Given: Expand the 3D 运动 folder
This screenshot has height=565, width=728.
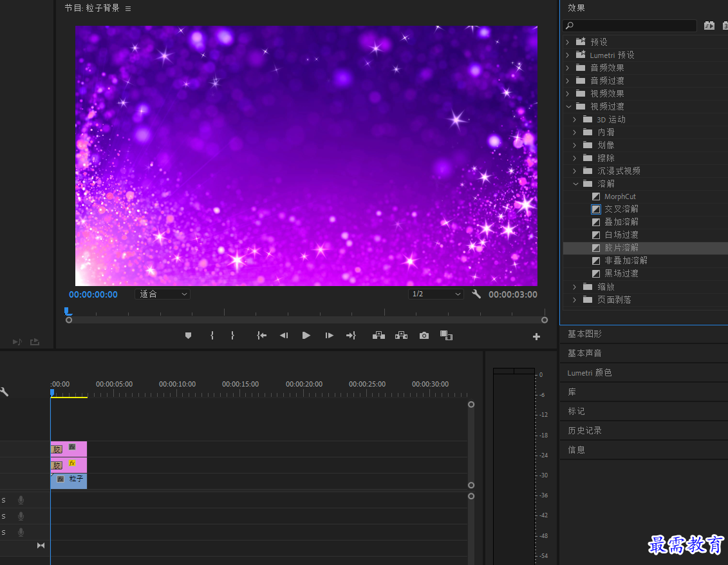Looking at the screenshot, I should point(575,119).
